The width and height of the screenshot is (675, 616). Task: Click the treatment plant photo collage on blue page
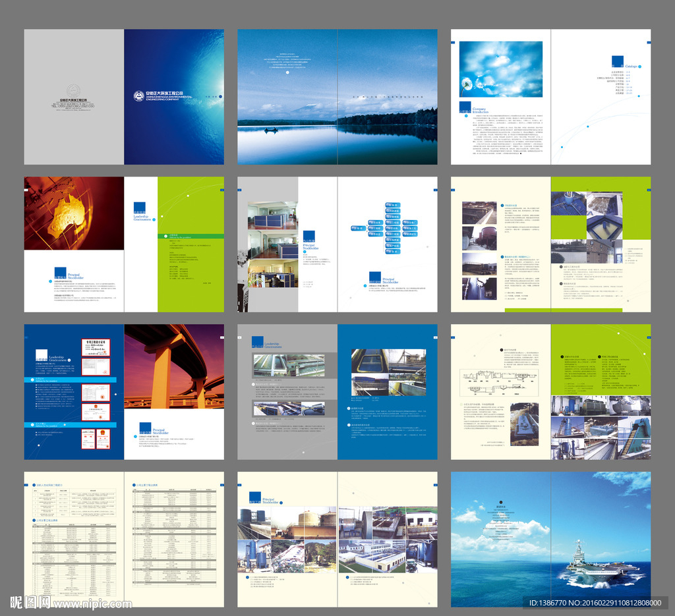(389, 372)
